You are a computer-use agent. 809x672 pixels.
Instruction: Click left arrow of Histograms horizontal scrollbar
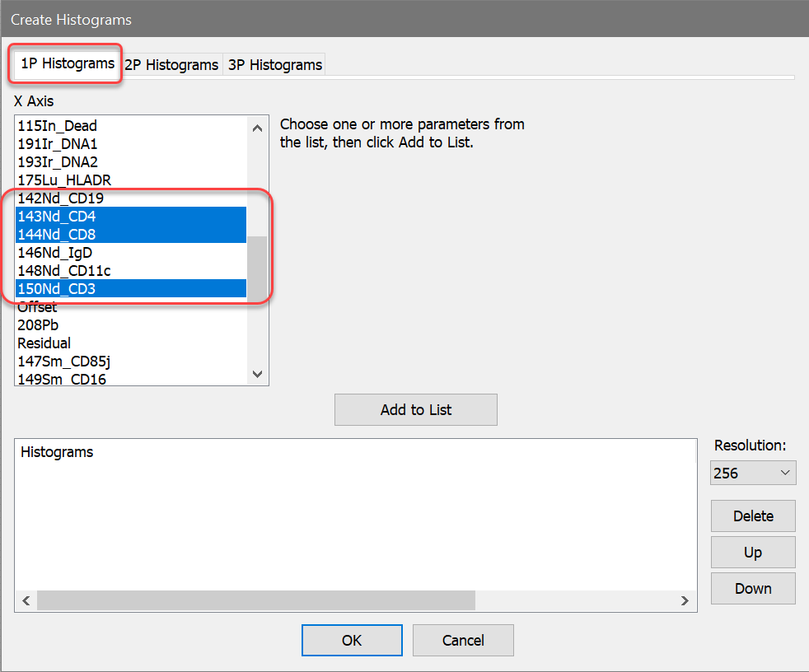point(26,601)
